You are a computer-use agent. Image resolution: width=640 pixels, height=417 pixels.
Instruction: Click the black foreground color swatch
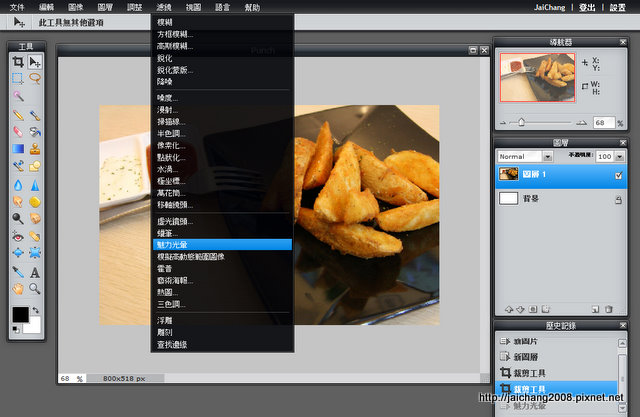pos(20,315)
